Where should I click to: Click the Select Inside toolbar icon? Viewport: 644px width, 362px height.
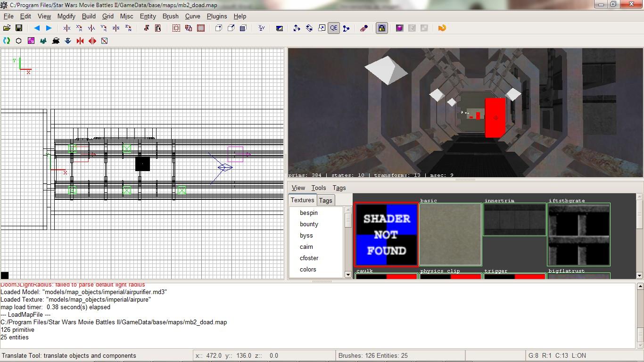[x=158, y=28]
